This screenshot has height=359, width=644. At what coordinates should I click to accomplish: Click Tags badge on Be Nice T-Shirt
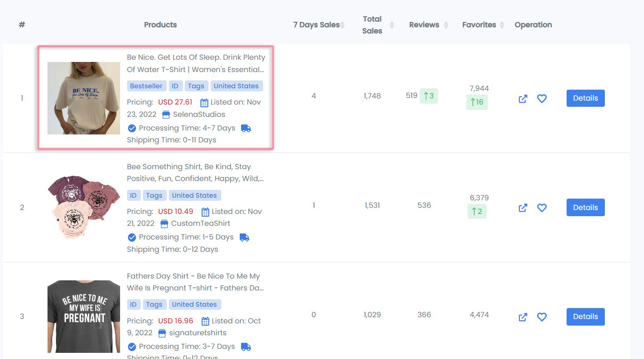[196, 86]
